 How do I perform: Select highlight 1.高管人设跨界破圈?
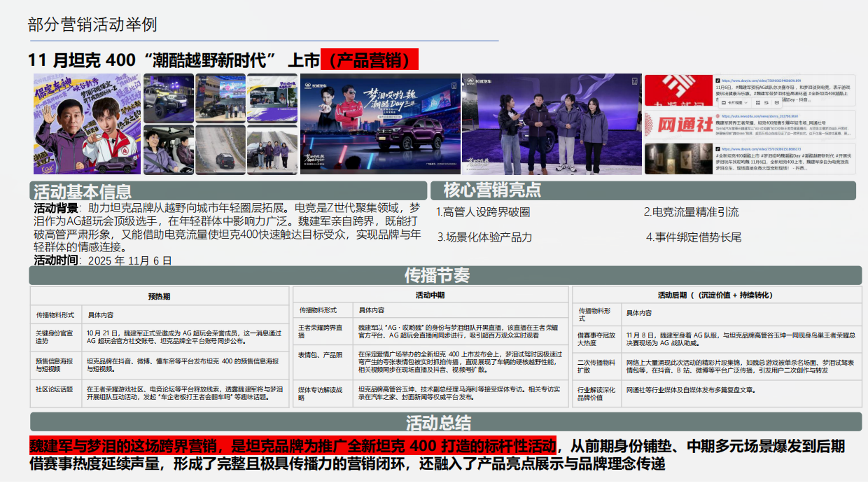click(482, 212)
